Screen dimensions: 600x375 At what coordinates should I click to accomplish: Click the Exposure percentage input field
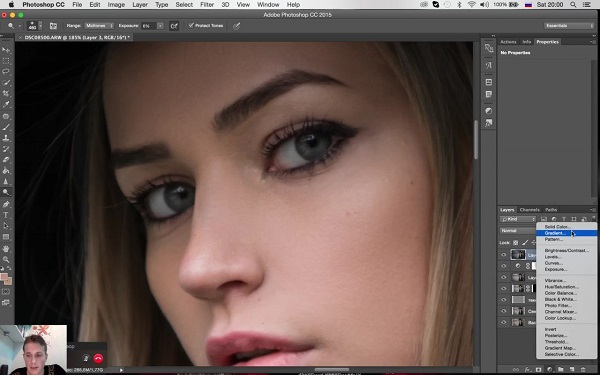(149, 26)
